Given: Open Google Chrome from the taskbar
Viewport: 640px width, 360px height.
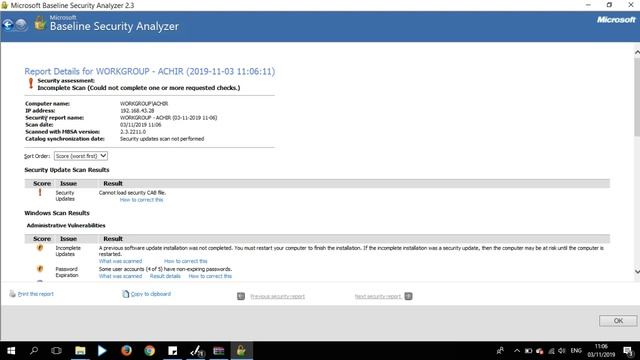Looking at the screenshot, I should [x=149, y=351].
